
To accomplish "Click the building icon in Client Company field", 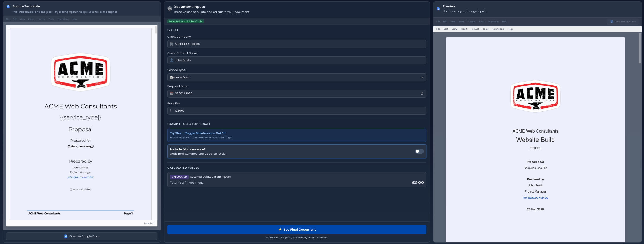I will (171, 44).
